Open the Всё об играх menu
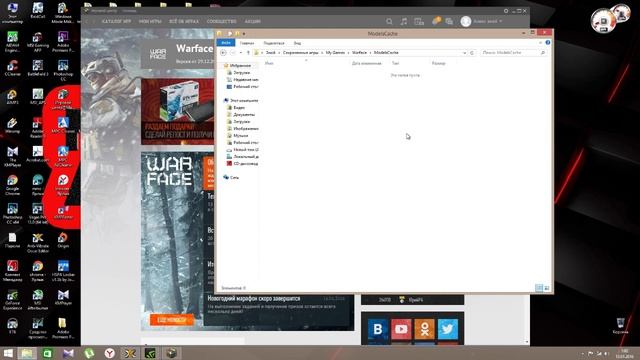The height and width of the screenshot is (360, 640). (x=184, y=21)
